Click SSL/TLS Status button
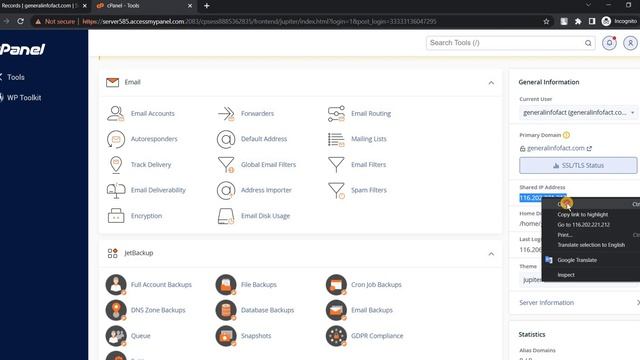Screen dimensions: 640x360 [578, 165]
